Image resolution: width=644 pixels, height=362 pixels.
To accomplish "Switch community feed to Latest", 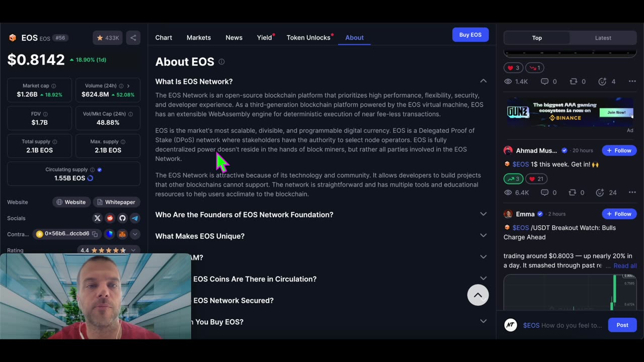I will coord(603,38).
